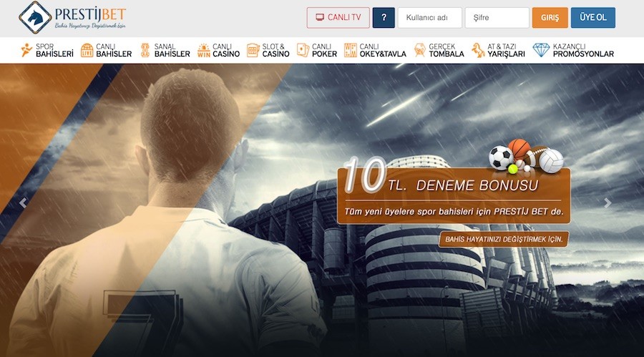644x357 pixels.
Task: Open the Canlı Casino menu label
Action: tap(226, 50)
